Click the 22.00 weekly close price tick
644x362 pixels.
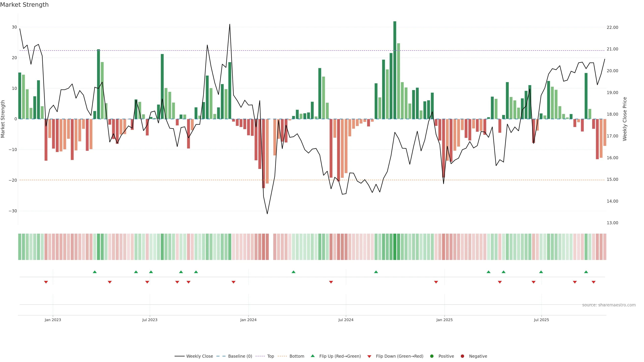coord(612,27)
